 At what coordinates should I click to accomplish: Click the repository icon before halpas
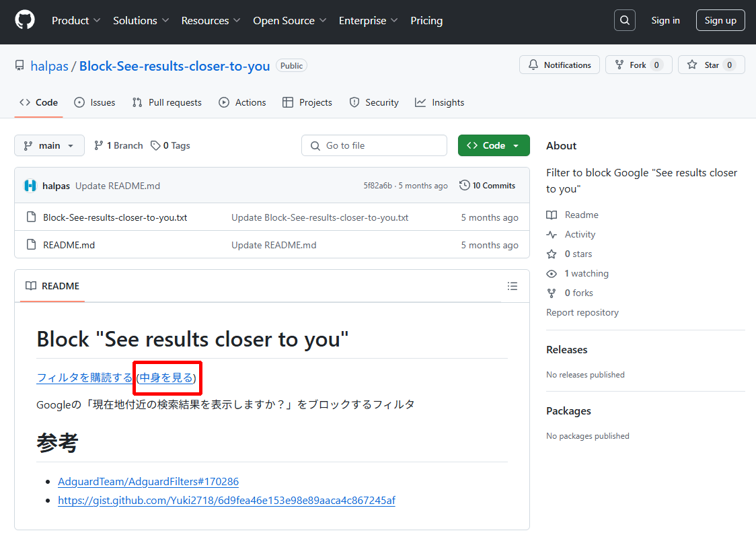pos(20,66)
